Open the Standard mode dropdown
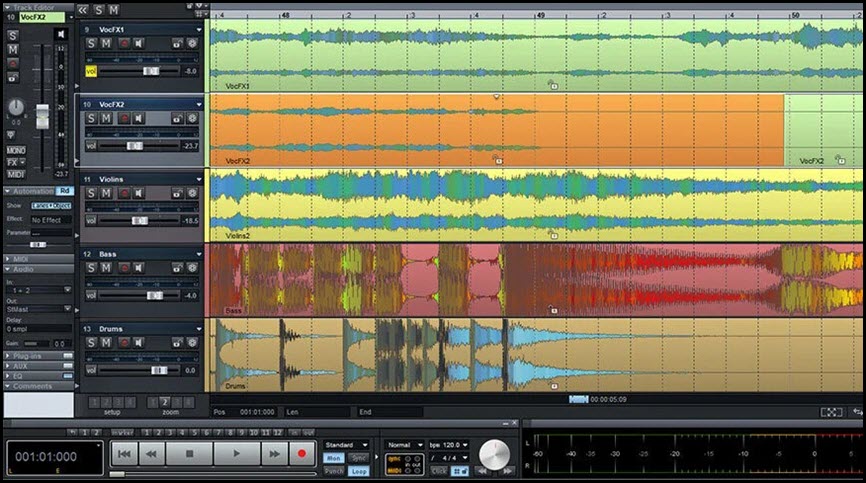Image resolution: width=866 pixels, height=483 pixels. (346, 445)
